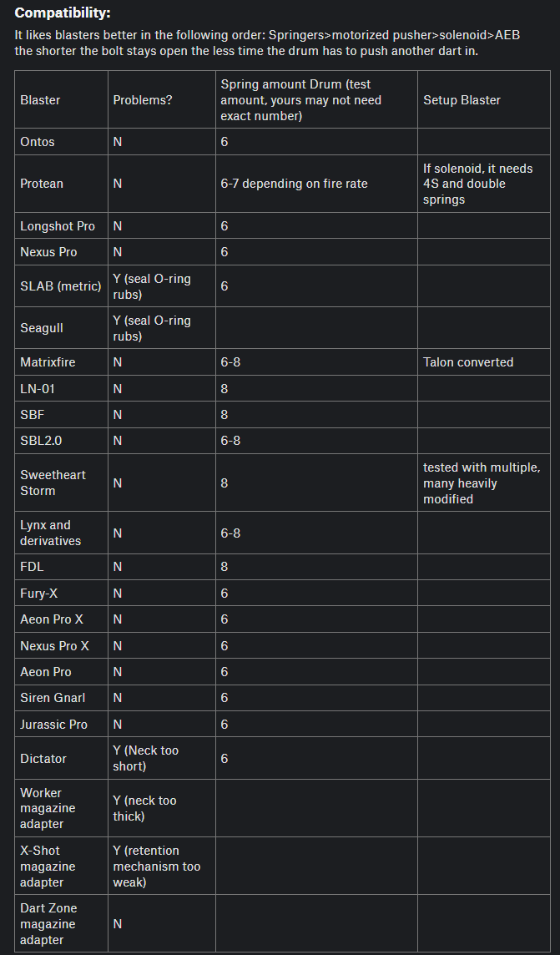Click the Seagull blaster cell
The height and width of the screenshot is (955, 560).
[x=42, y=329]
